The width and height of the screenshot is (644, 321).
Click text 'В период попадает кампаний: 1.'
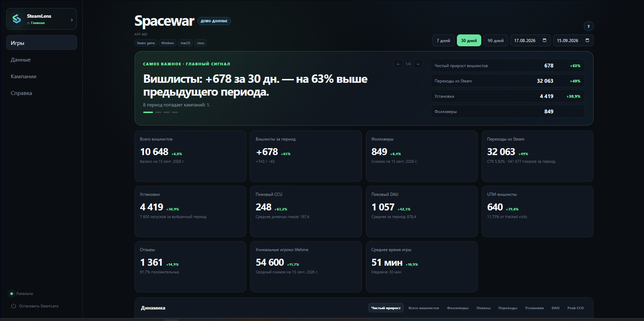[177, 105]
